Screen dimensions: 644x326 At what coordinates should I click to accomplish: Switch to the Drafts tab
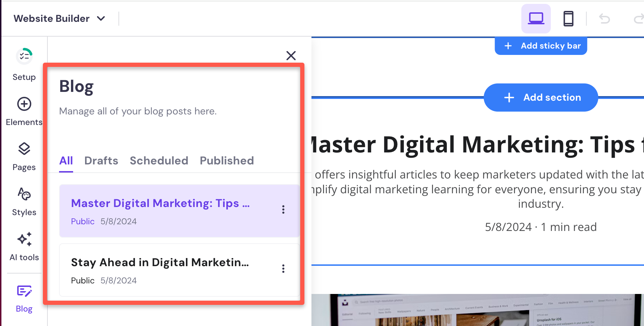coord(101,161)
